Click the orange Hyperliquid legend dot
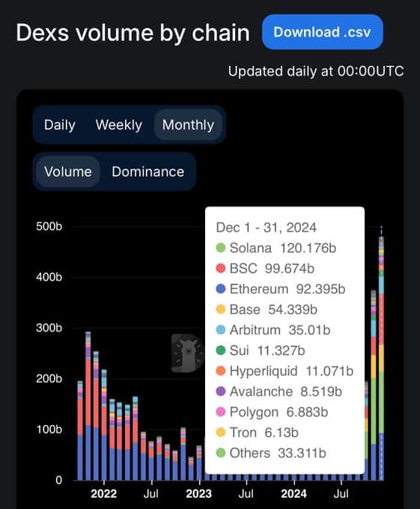This screenshot has height=509, width=420. (x=221, y=371)
